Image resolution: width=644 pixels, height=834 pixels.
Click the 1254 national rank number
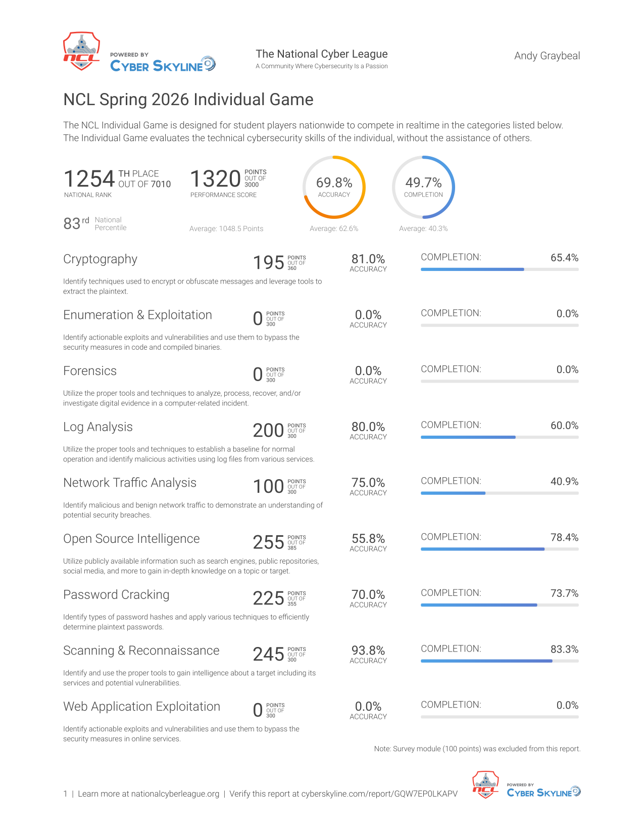point(89,179)
